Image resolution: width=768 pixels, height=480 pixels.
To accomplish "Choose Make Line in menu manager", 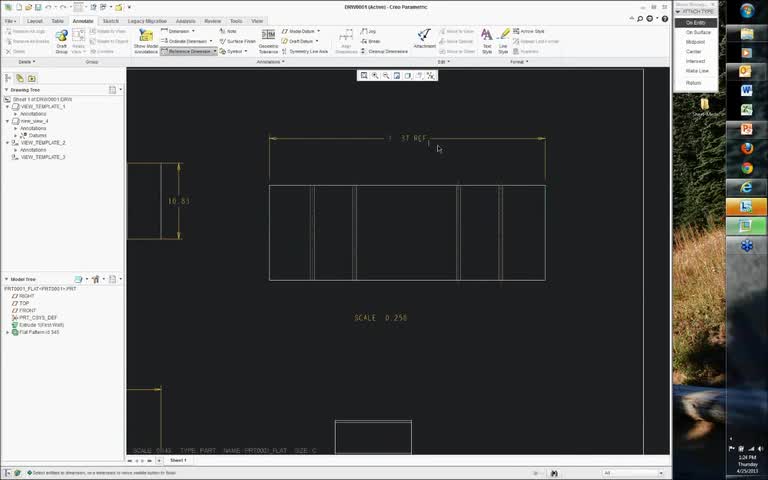I will pos(696,71).
